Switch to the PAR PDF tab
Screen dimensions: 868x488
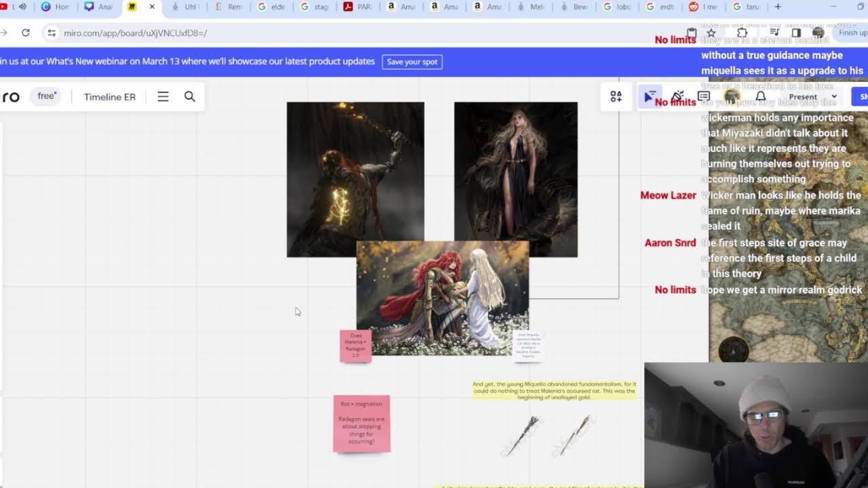(x=358, y=7)
